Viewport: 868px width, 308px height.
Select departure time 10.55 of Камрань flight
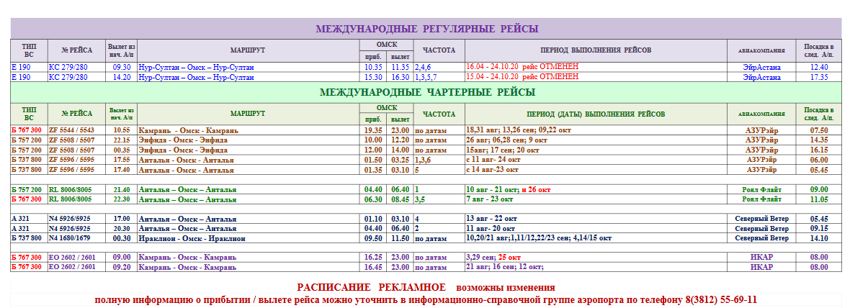pos(122,131)
